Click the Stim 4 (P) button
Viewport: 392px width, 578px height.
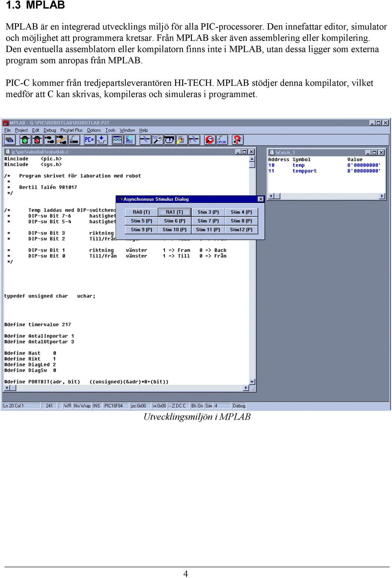pos(241,212)
